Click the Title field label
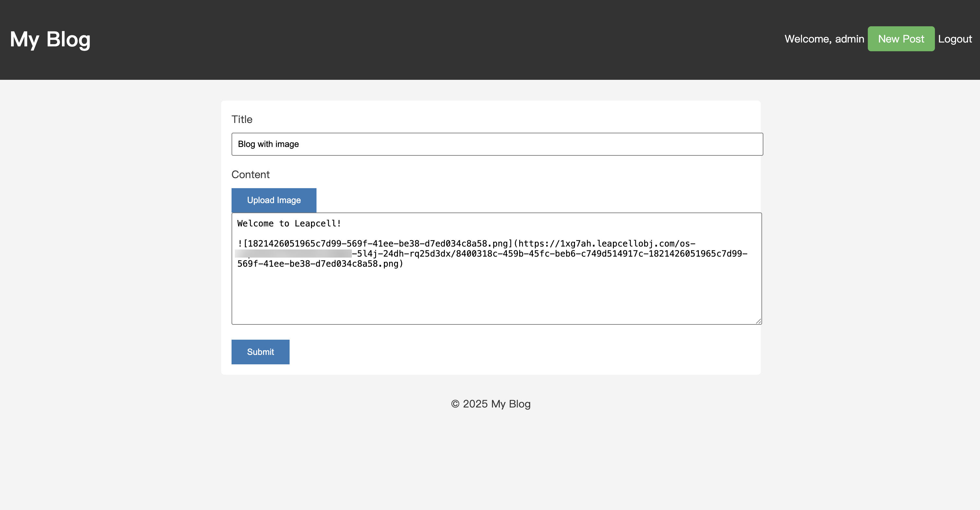The image size is (980, 510). point(242,119)
